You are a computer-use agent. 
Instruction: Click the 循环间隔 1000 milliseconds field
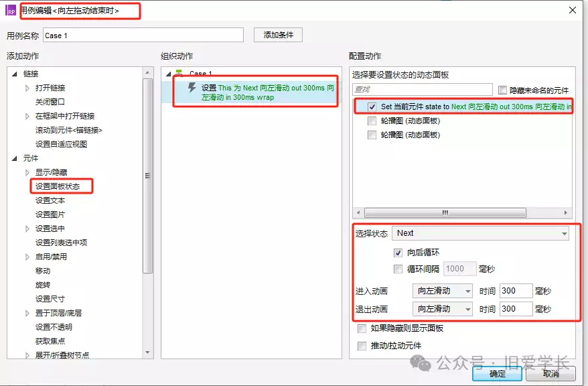point(459,269)
